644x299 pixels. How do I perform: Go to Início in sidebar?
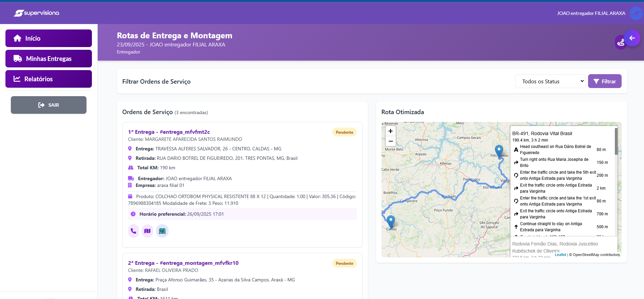click(x=48, y=38)
